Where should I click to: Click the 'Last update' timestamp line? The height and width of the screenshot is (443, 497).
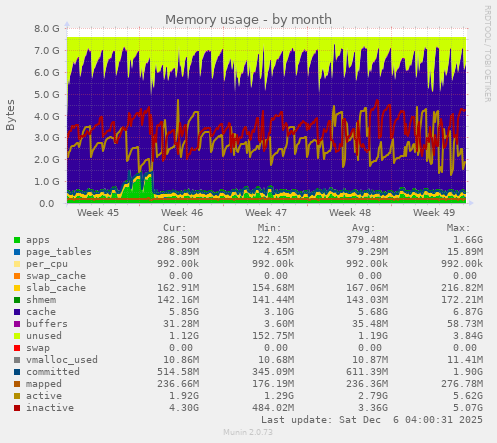372,420
